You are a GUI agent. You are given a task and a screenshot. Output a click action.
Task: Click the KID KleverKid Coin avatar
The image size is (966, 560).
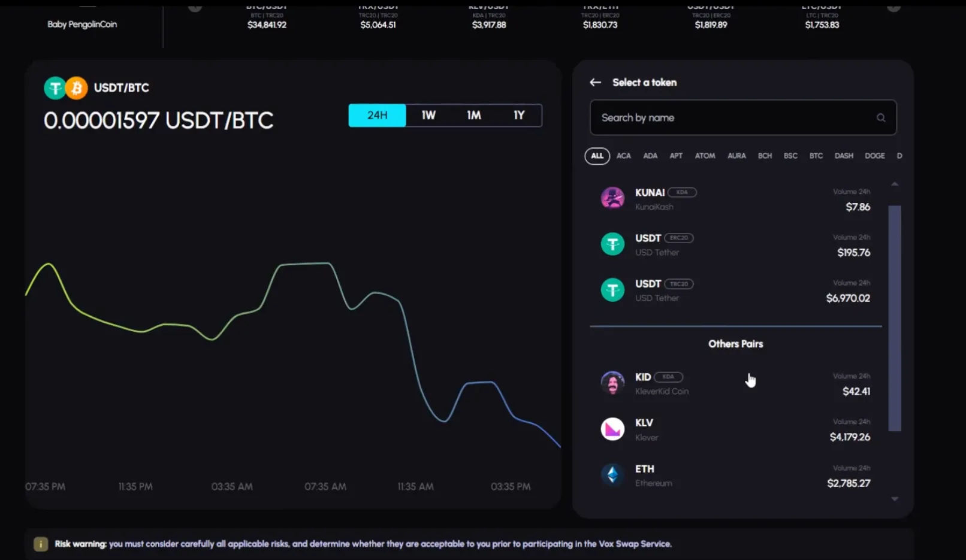coord(612,383)
